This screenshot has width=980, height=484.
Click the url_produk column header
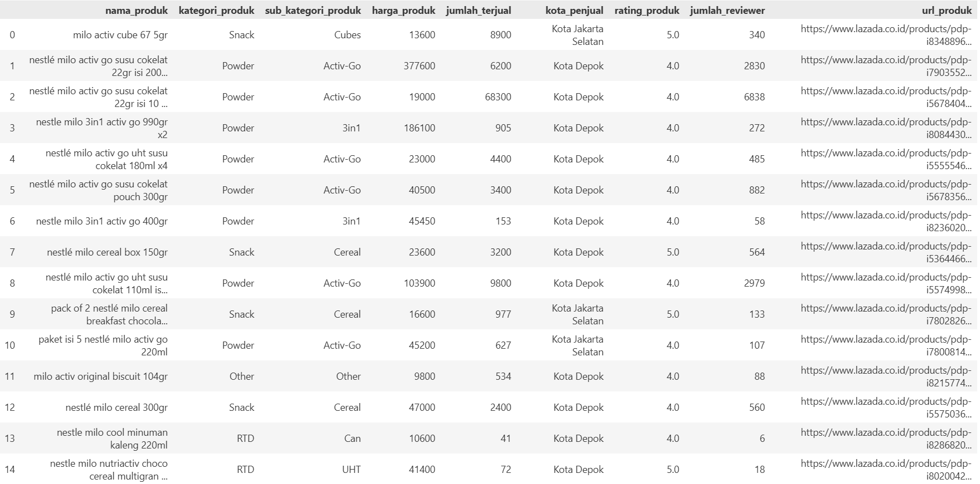[x=947, y=11]
